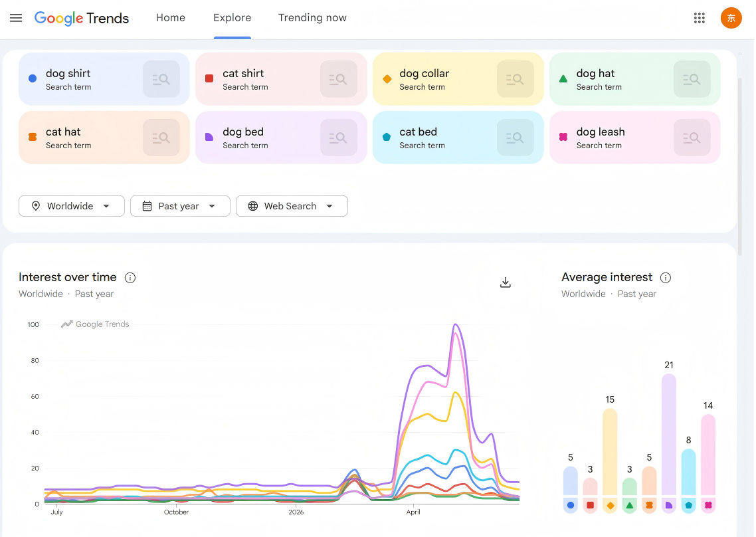
Task: Click the cat shirt explore-term icon
Action: (338, 79)
